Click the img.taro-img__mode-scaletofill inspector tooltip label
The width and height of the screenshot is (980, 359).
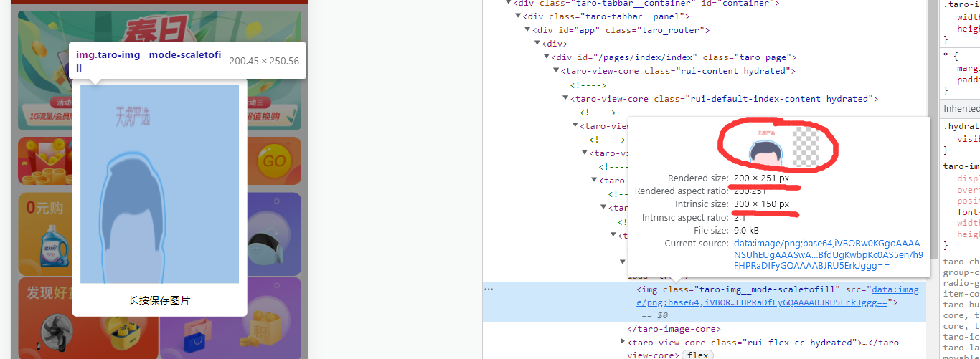point(149,62)
